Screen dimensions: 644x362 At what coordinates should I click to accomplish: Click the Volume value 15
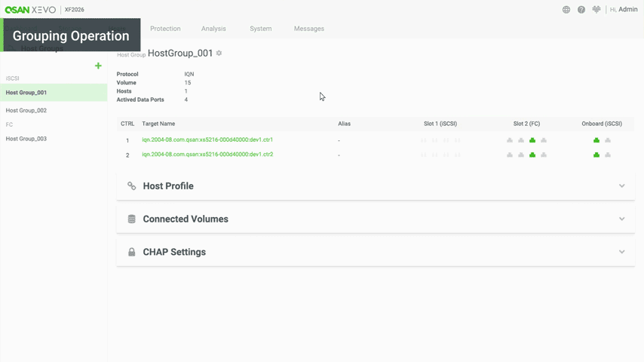tap(187, 83)
